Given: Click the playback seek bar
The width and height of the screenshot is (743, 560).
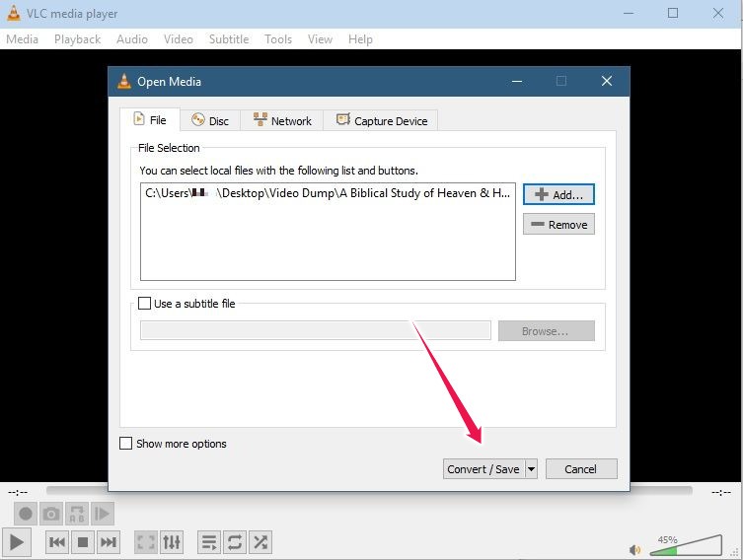Looking at the screenshot, I should click(369, 491).
